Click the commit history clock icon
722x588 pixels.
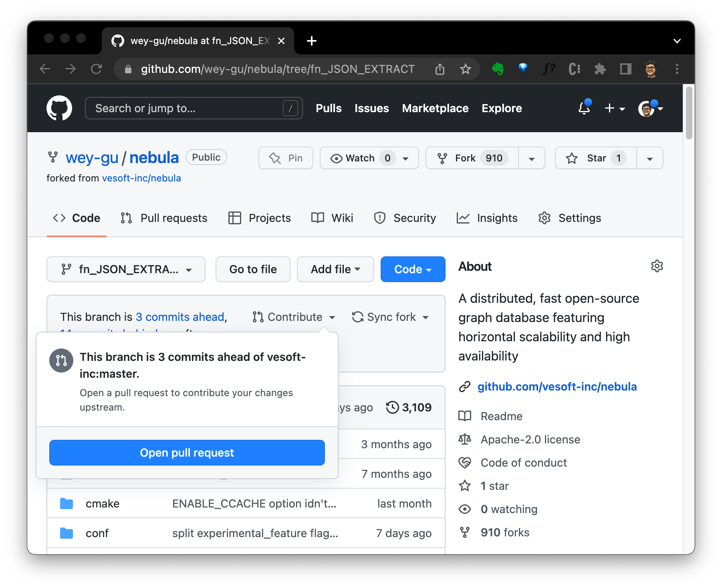pyautogui.click(x=392, y=407)
